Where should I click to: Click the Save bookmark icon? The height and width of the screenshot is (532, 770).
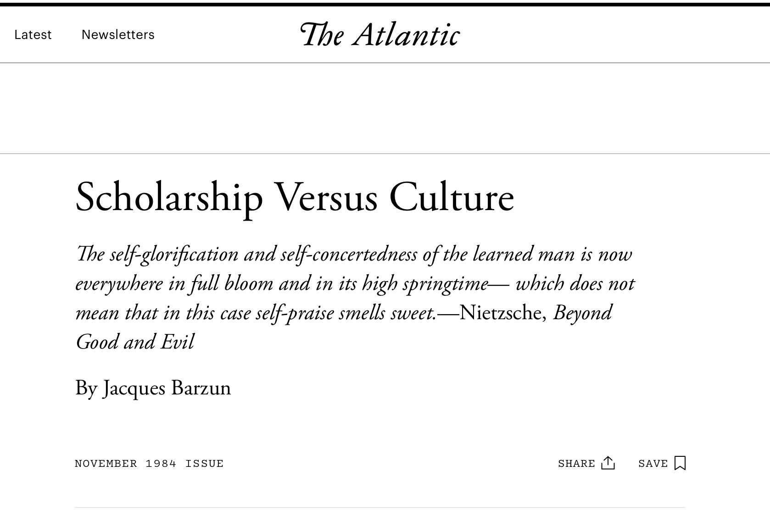(x=680, y=463)
